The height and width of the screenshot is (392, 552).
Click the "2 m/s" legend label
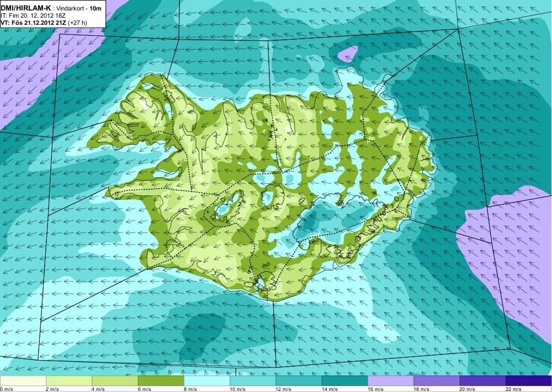point(52,389)
